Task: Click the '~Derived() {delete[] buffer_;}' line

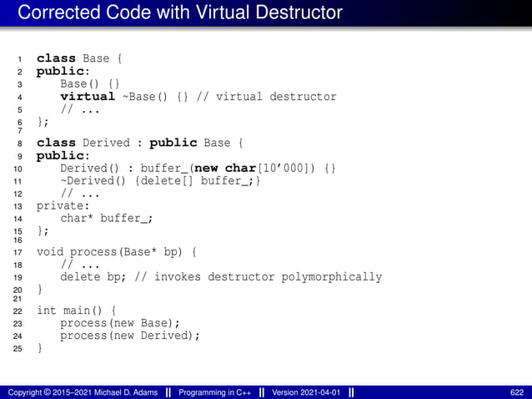Action: (160, 180)
